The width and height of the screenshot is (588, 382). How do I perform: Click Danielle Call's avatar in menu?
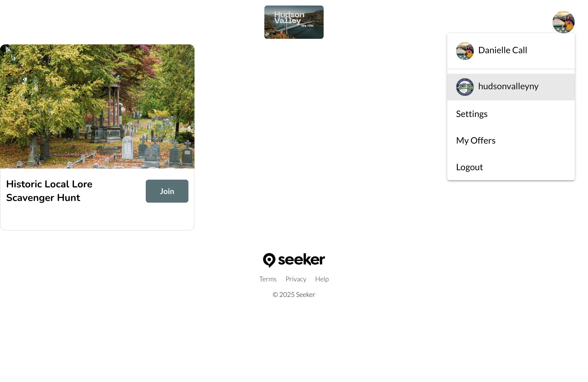click(465, 51)
